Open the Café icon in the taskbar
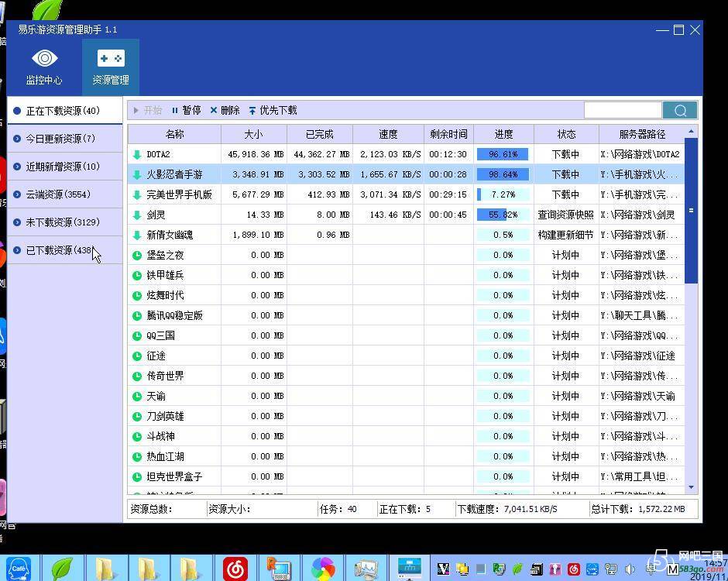 pos(19,569)
